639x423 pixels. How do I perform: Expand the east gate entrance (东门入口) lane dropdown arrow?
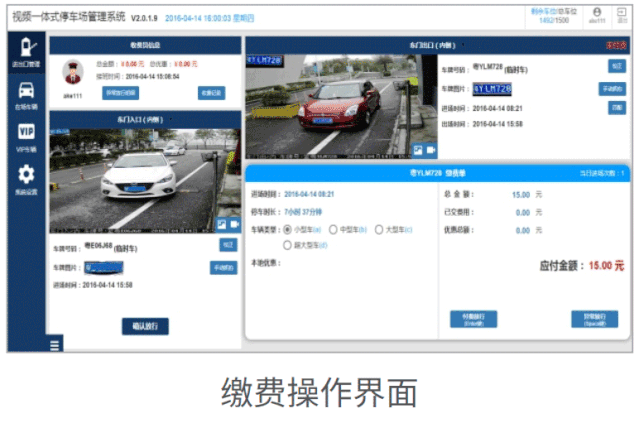coord(170,119)
